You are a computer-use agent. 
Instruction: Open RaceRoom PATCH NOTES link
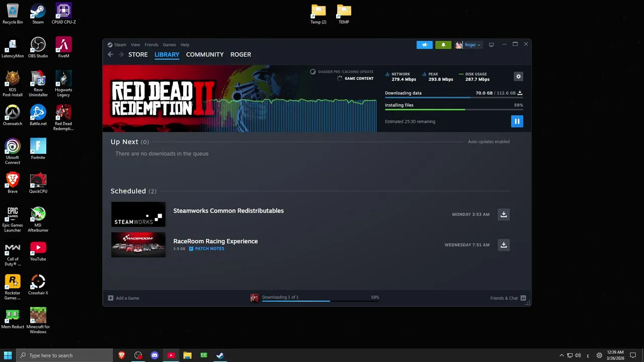(x=206, y=248)
